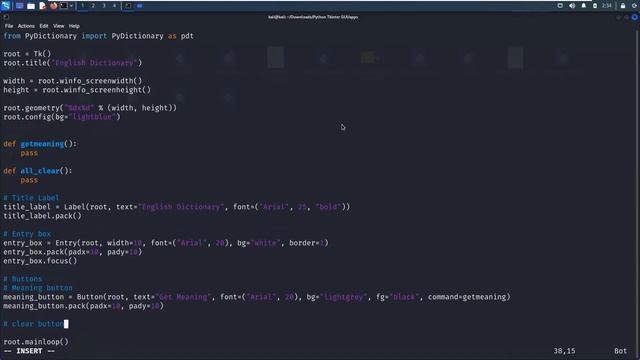Click the PyDictionary import line
Screen dimensions: 640x360
[98, 36]
